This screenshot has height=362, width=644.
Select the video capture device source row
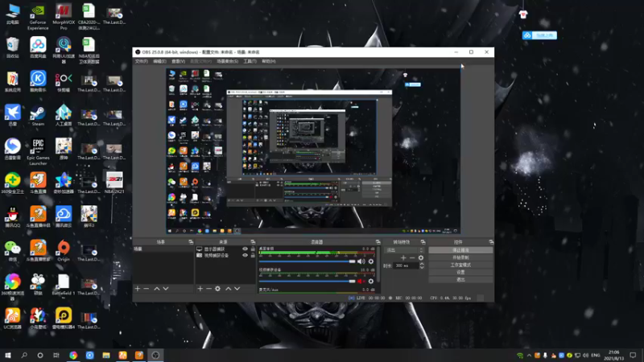225,255
